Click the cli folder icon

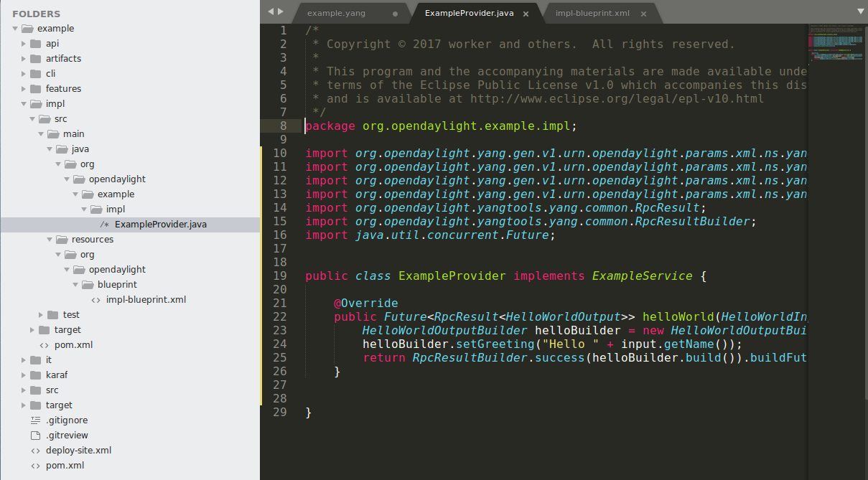point(36,74)
